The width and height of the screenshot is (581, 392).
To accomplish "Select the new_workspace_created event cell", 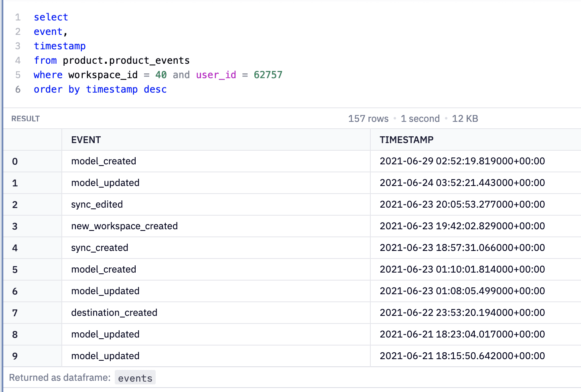I will tap(124, 226).
